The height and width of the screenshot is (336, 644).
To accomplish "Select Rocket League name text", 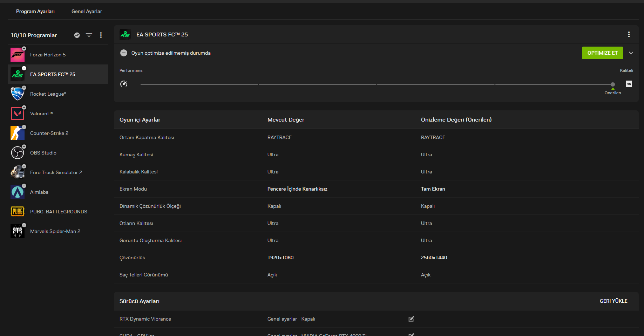I will tap(48, 94).
